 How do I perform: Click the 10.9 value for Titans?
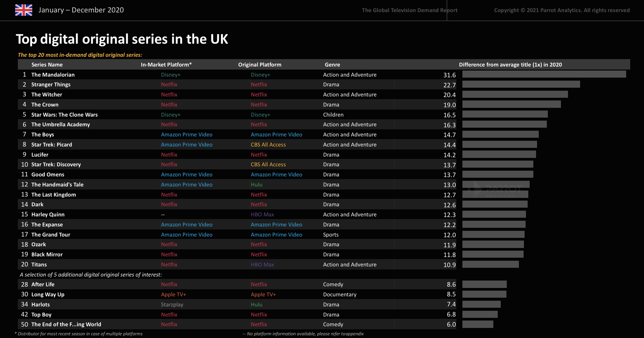pyautogui.click(x=450, y=265)
